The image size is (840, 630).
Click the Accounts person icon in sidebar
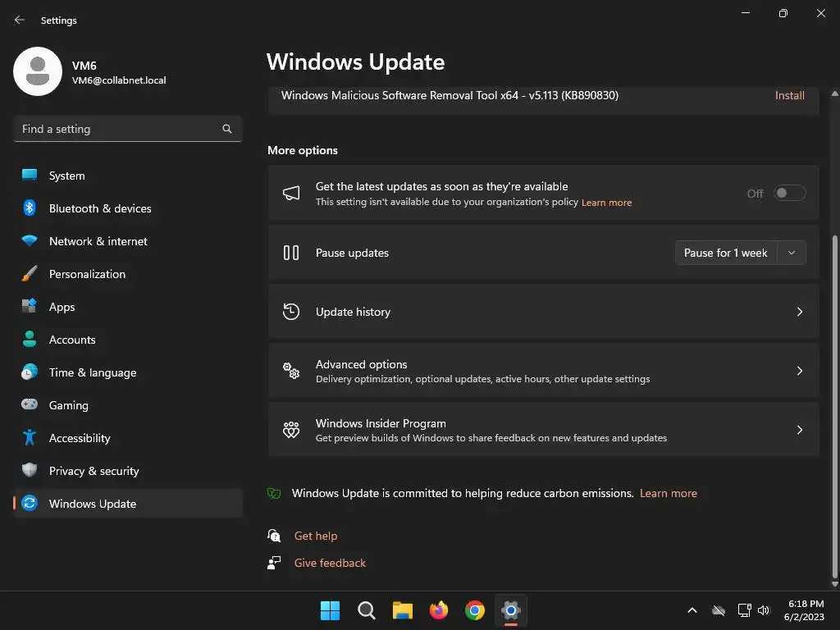pyautogui.click(x=30, y=339)
